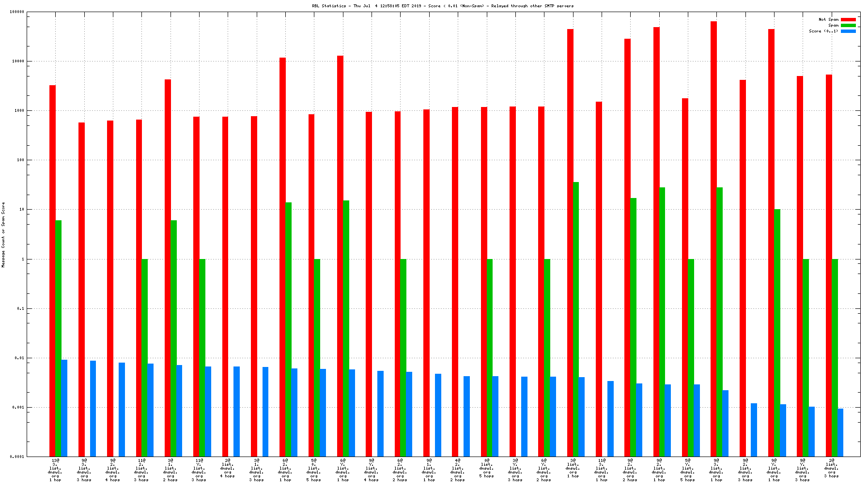Select the 'Not Spam' legend label
Image resolution: width=868 pixels, height=488 pixels.
click(828, 20)
